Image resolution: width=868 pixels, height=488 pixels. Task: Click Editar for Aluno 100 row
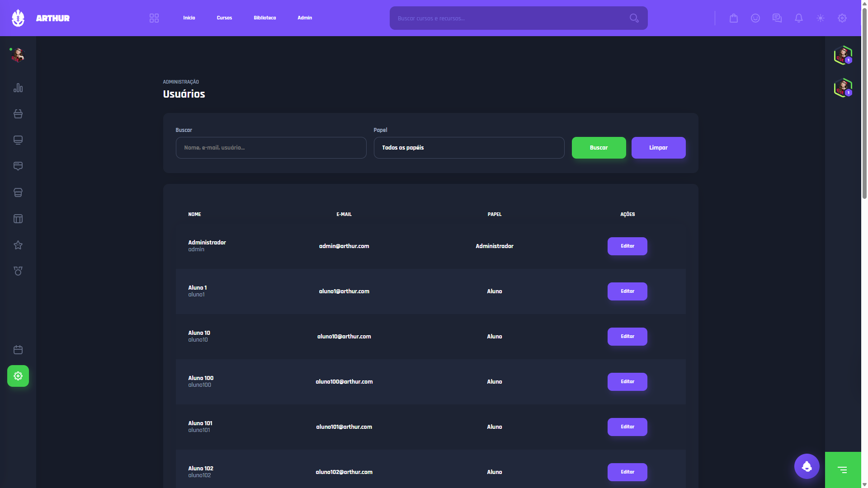627,382
